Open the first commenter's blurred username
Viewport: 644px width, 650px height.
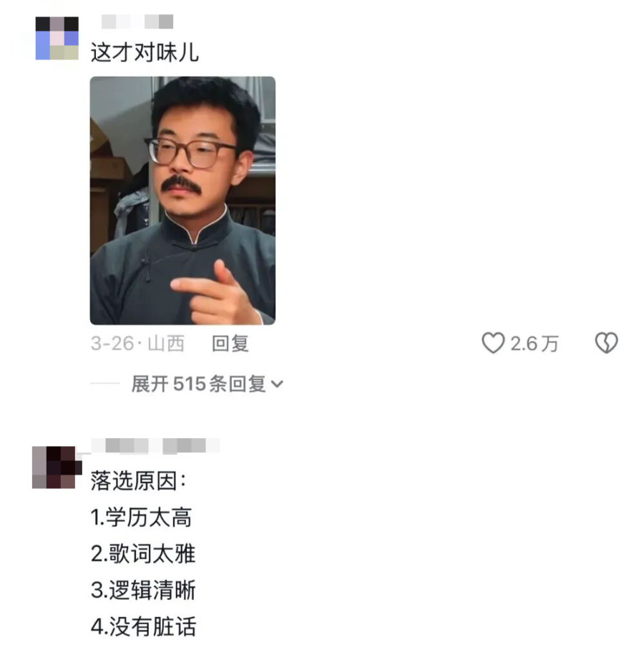point(137,21)
